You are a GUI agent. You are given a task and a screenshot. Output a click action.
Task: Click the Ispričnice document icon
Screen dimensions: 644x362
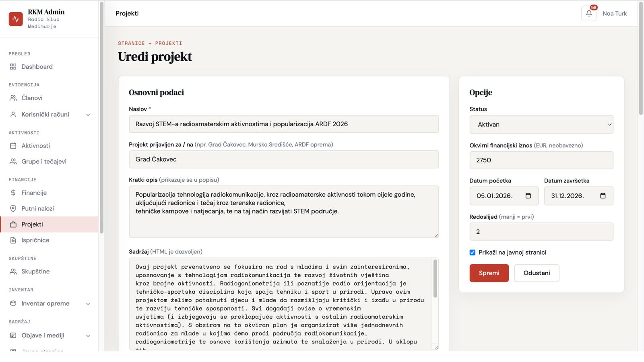pyautogui.click(x=13, y=240)
